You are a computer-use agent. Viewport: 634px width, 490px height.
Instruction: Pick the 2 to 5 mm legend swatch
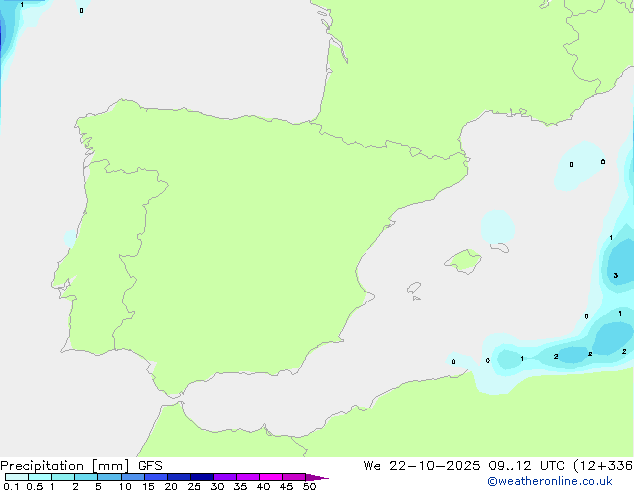(86, 477)
